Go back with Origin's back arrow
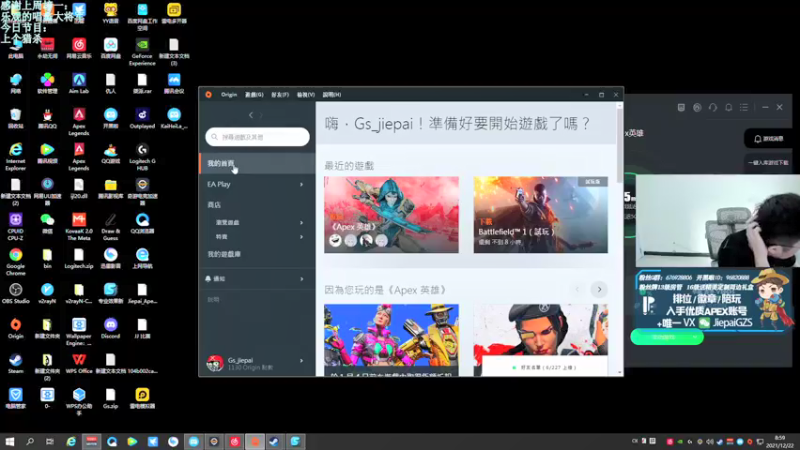Screen dimensions: 800x450 (251, 115)
